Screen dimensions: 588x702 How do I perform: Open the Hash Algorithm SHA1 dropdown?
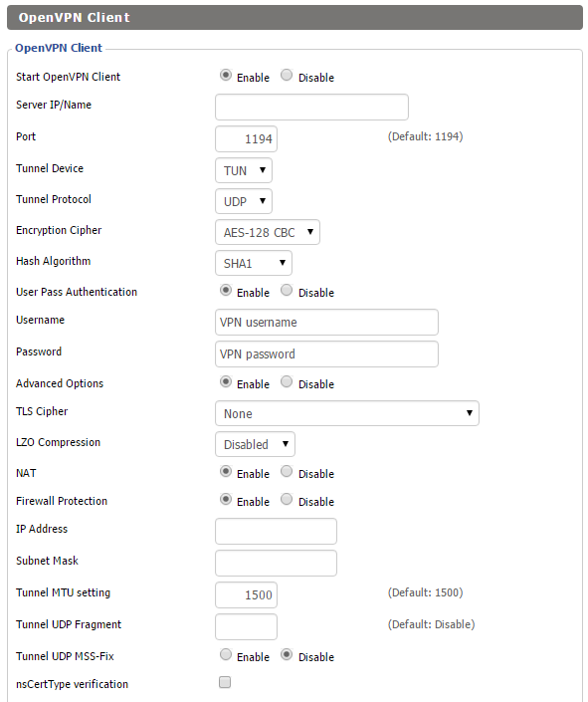click(x=254, y=263)
